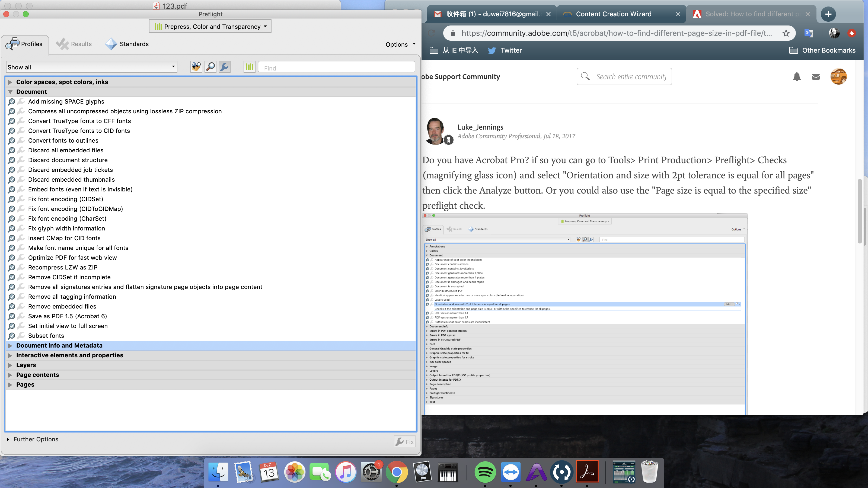Switch to the Results tab
Viewport: 868px width, 488px height.
point(74,44)
